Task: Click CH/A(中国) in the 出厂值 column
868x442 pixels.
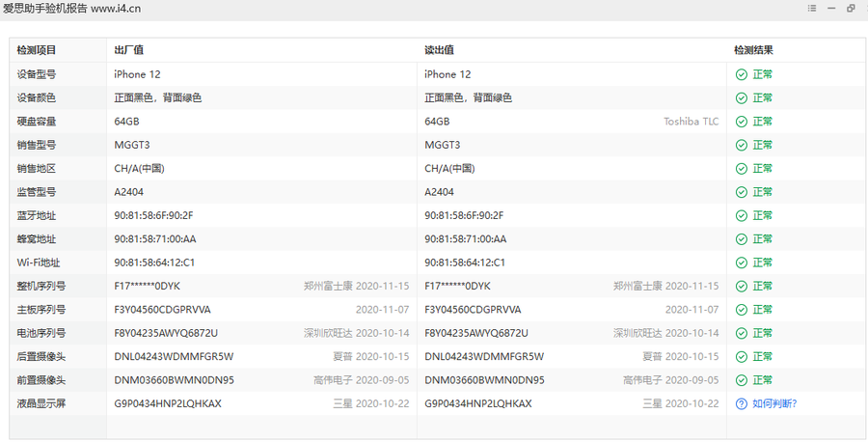Action: pyautogui.click(x=139, y=168)
